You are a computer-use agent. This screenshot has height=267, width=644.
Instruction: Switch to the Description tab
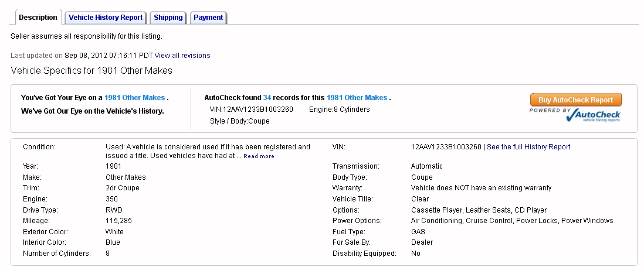[x=38, y=18]
